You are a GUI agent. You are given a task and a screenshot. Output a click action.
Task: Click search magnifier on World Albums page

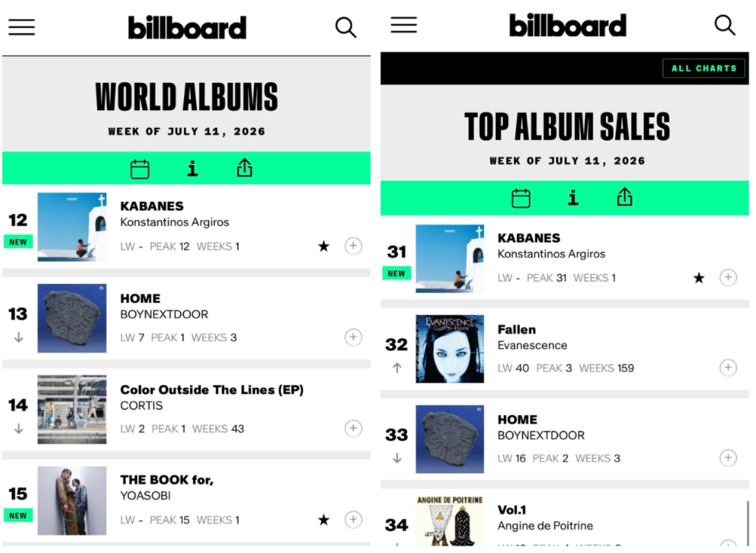click(345, 27)
